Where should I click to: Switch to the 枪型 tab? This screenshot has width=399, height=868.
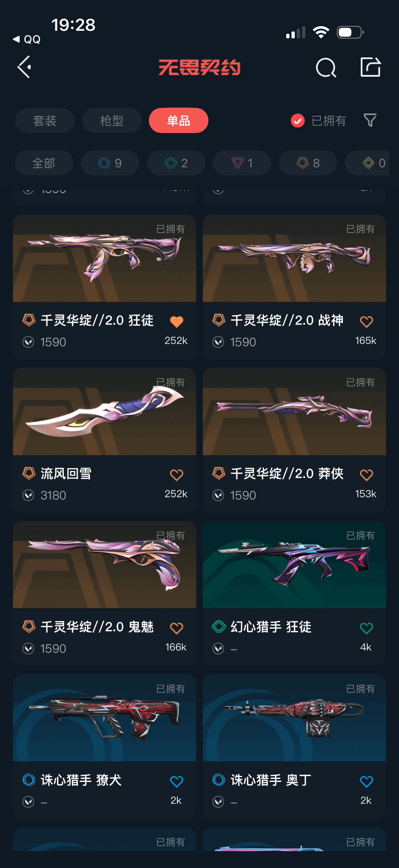point(112,121)
